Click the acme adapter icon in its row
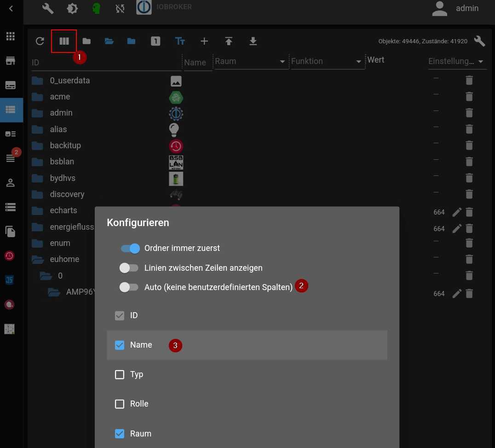The width and height of the screenshot is (495, 448). (176, 97)
